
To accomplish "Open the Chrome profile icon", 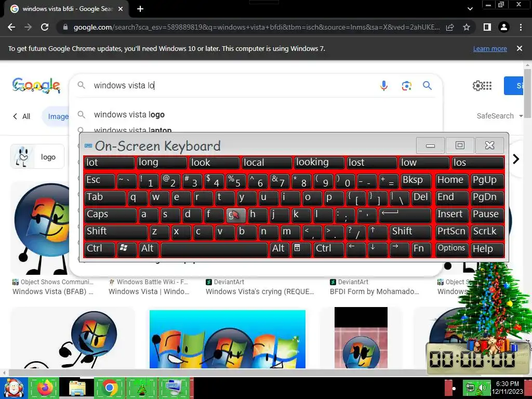I will [504, 27].
